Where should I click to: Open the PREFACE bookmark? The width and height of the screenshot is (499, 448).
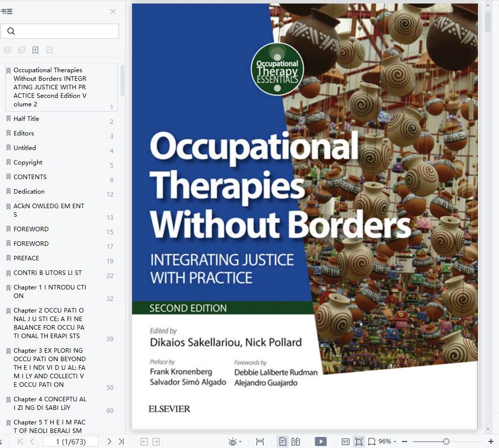[x=27, y=258]
